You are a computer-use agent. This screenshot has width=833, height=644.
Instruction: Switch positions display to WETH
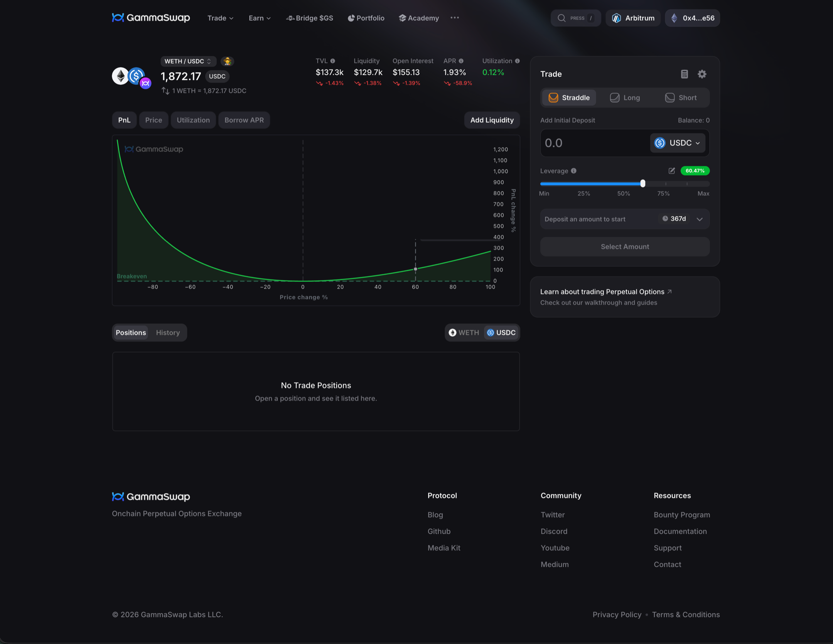point(464,333)
